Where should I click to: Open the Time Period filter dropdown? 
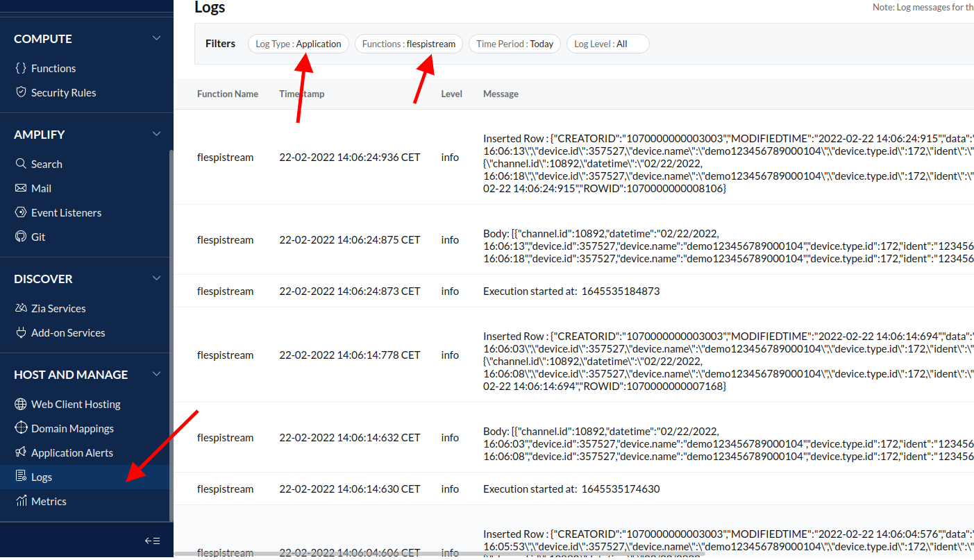(515, 44)
